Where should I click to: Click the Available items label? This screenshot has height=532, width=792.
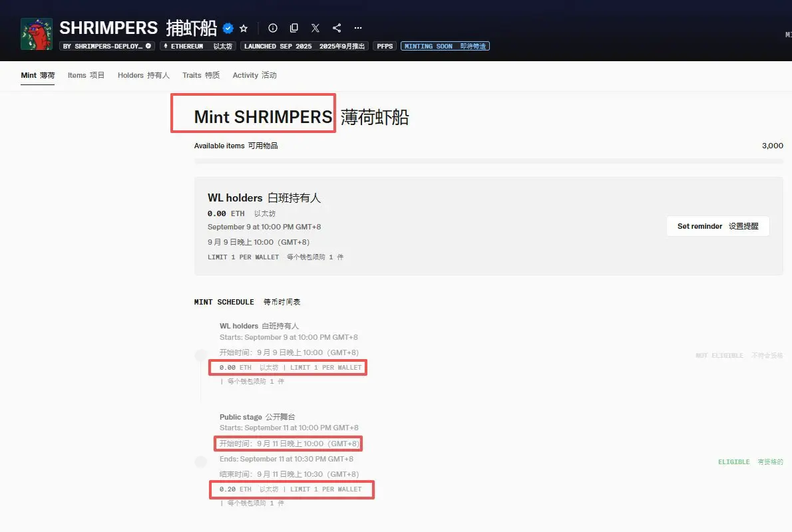(219, 146)
